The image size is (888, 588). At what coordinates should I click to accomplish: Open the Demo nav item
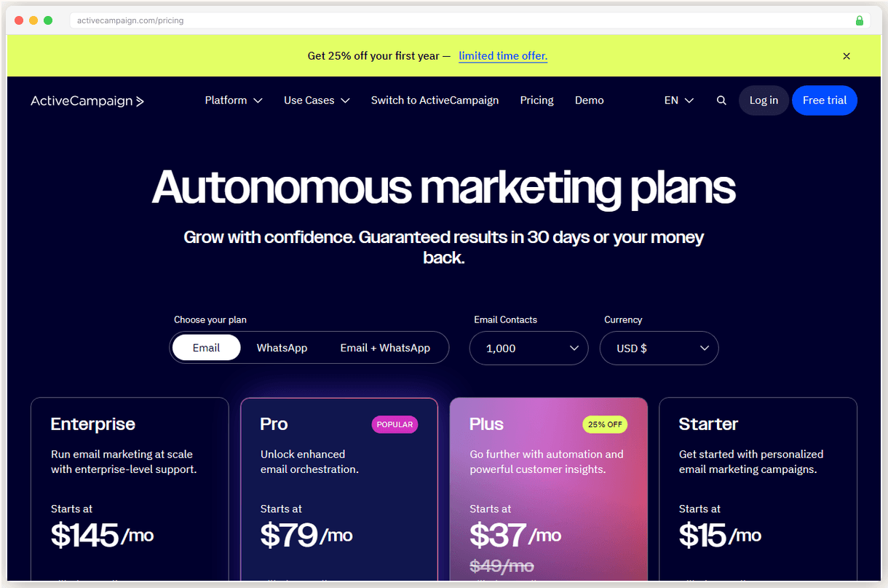[x=589, y=100]
